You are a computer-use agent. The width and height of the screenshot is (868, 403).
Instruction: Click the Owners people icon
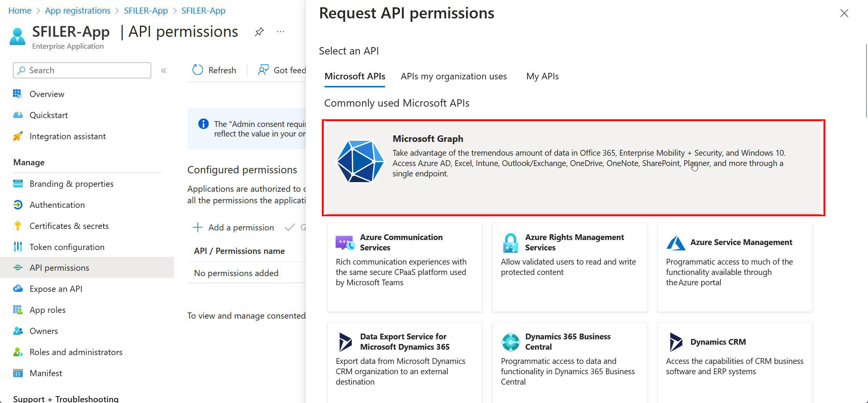[18, 331]
